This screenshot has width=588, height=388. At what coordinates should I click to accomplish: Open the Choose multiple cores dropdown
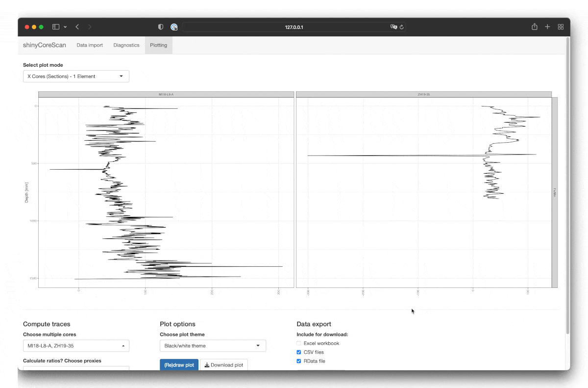pyautogui.click(x=76, y=346)
